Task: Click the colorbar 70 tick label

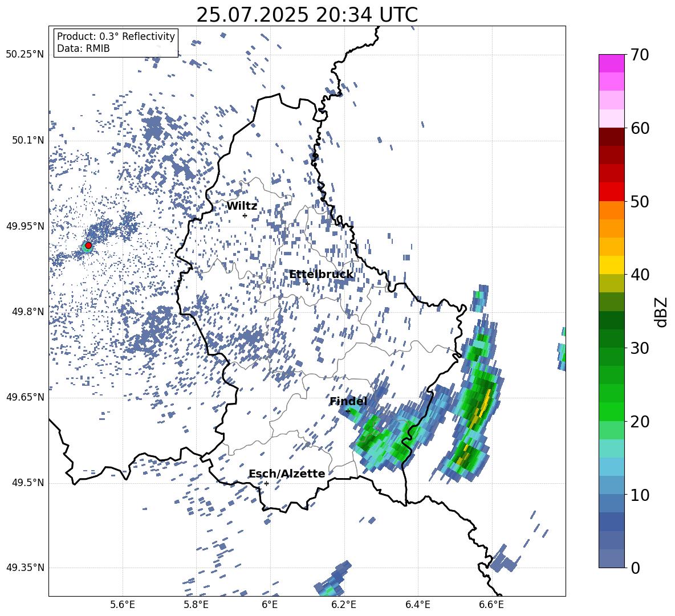Action: [x=640, y=55]
